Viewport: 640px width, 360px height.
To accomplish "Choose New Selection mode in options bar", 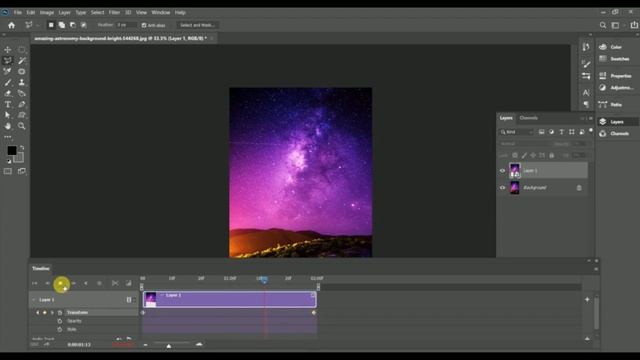I will [x=51, y=25].
